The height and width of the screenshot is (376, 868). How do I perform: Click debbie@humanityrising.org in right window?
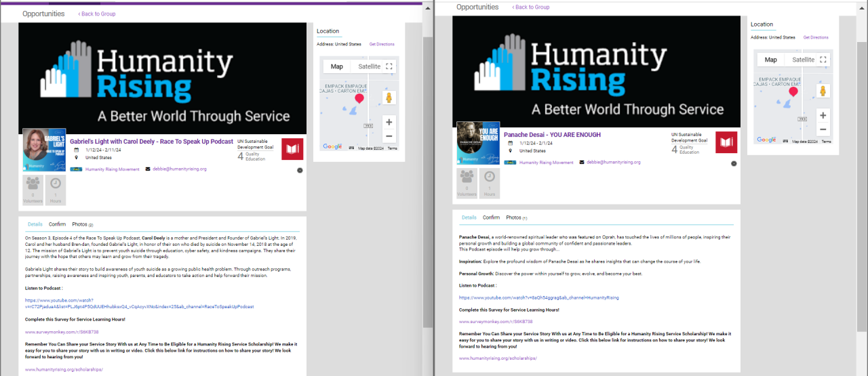tap(614, 162)
